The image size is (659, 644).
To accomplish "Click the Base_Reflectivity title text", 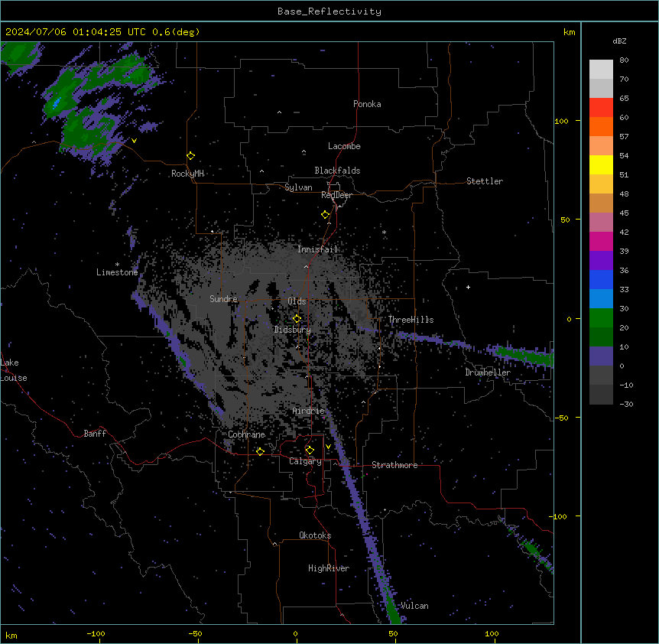I will point(329,11).
